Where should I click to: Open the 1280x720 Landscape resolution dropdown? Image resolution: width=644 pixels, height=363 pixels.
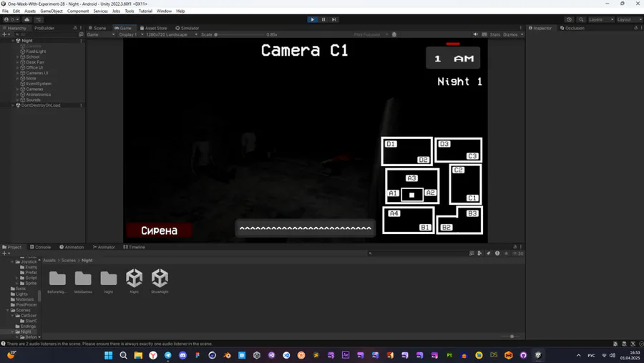pyautogui.click(x=172, y=34)
